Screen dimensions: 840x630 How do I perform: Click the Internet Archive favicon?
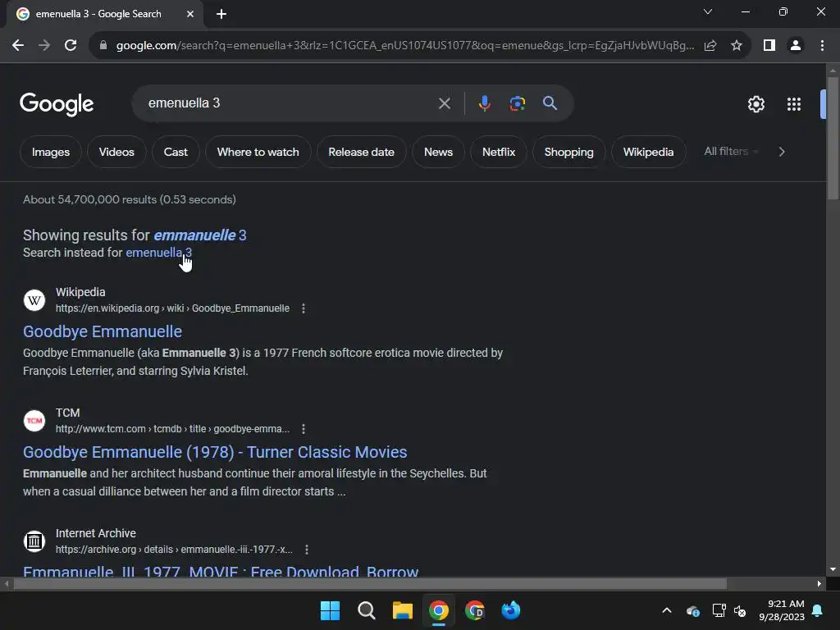tap(34, 541)
